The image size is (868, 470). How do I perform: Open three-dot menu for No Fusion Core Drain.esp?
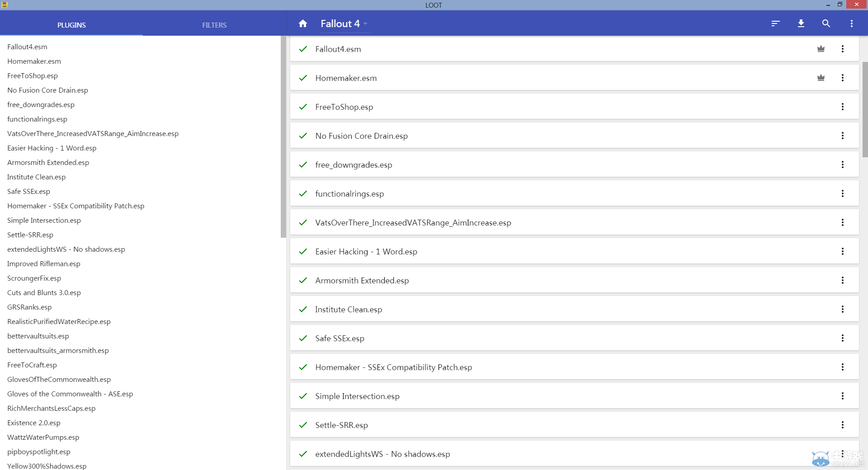click(x=843, y=136)
